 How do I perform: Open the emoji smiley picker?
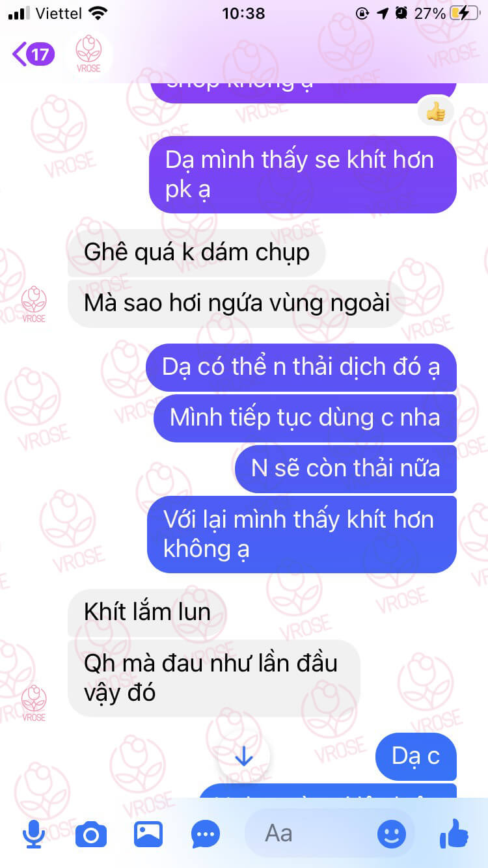tap(391, 834)
